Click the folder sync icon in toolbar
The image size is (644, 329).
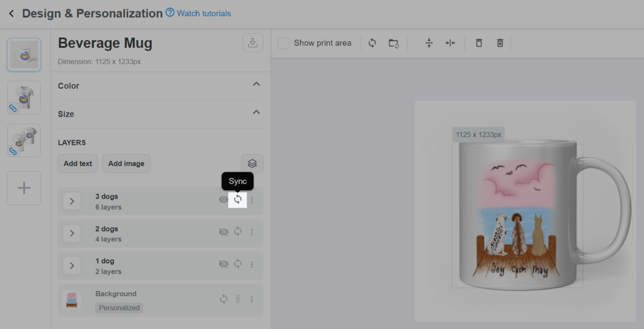394,43
